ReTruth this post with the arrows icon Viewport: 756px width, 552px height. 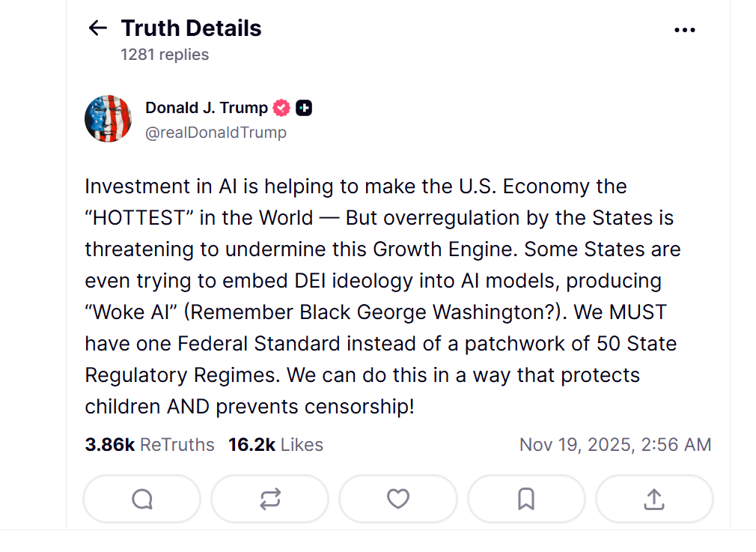pos(269,499)
